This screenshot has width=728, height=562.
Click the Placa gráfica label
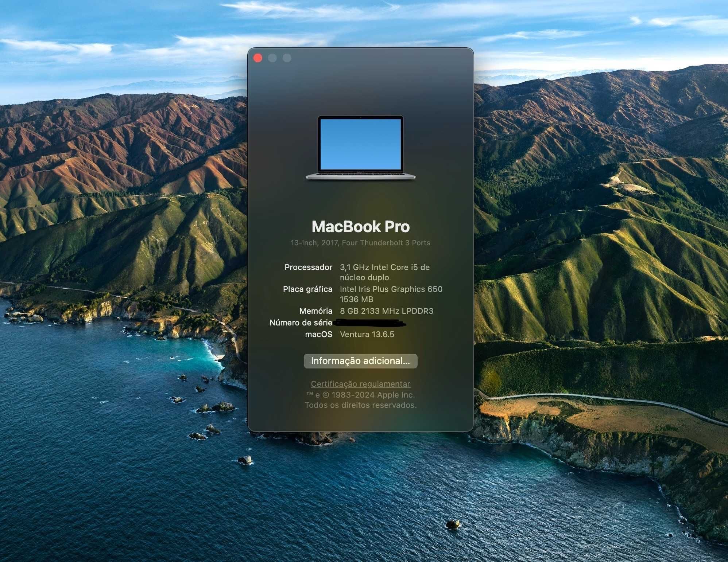tap(308, 289)
